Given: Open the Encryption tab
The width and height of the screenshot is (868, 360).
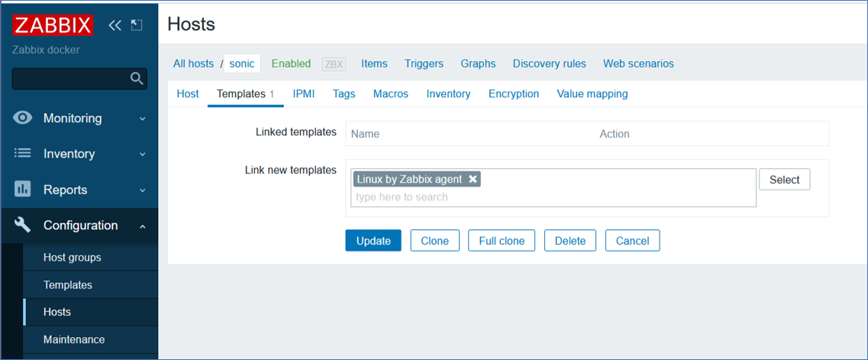Looking at the screenshot, I should coord(514,93).
